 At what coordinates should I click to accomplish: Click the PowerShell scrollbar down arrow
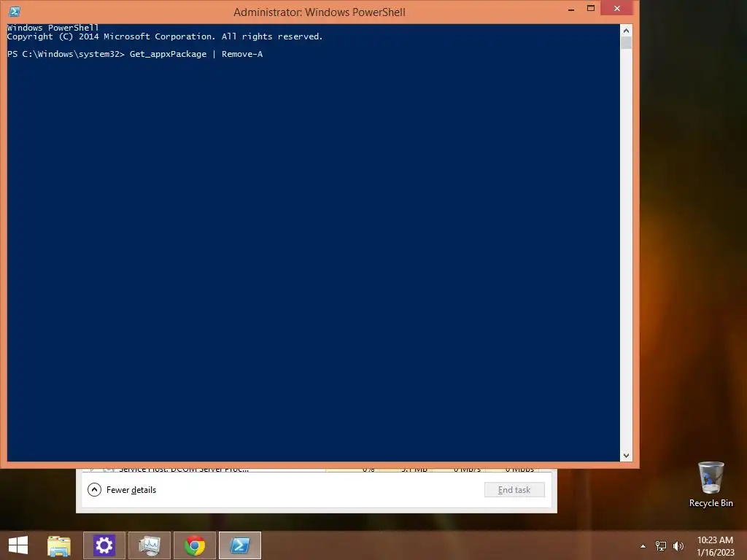click(x=626, y=456)
